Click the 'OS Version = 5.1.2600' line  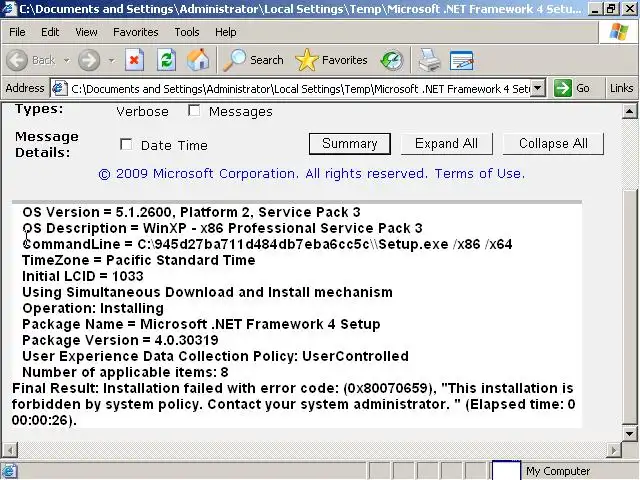[x=191, y=212]
